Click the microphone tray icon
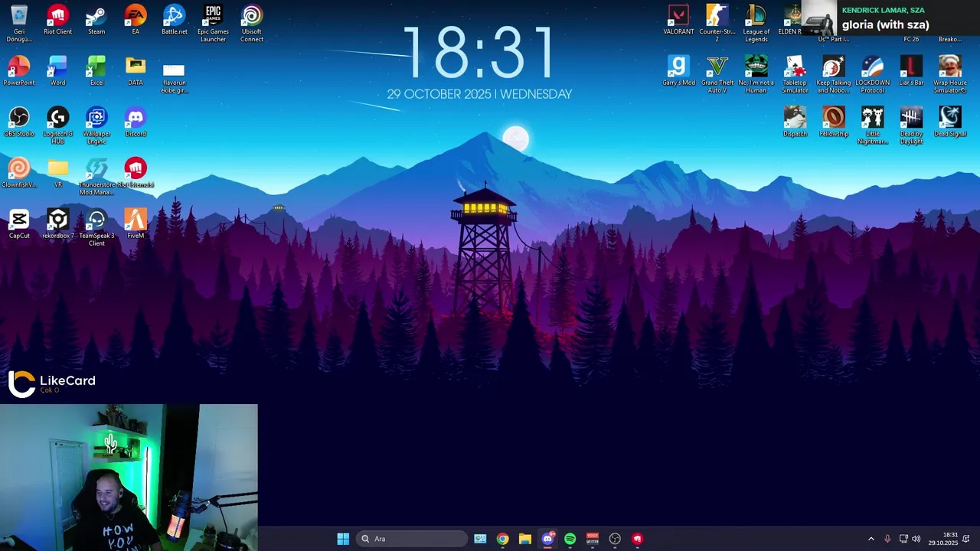 coord(887,539)
